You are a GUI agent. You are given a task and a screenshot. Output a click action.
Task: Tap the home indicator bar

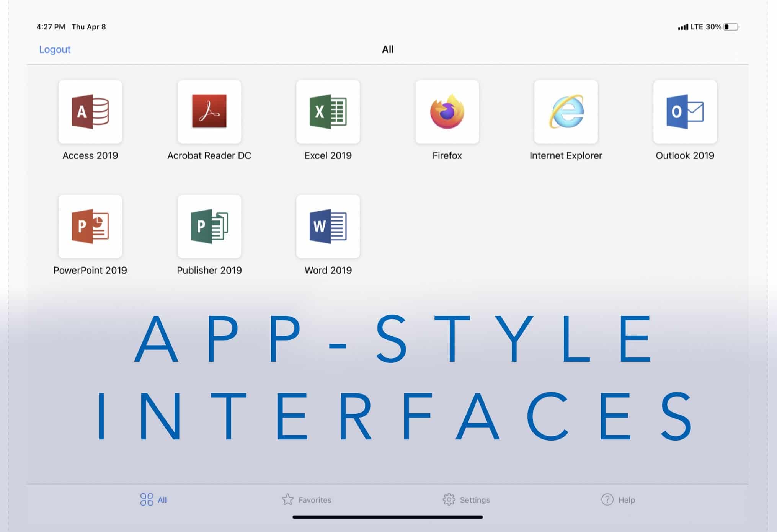coord(387,517)
